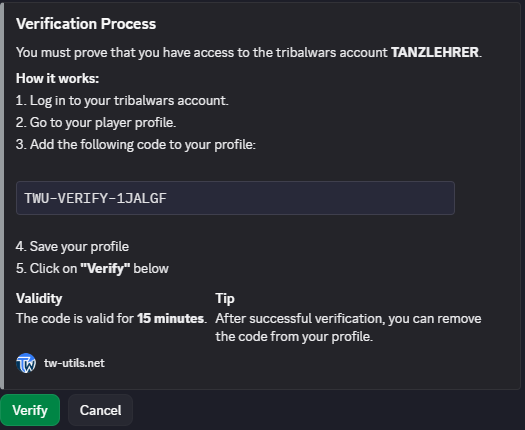Click the tw-utils.net footer text
Screen dimensions: 525x430
(x=74, y=363)
